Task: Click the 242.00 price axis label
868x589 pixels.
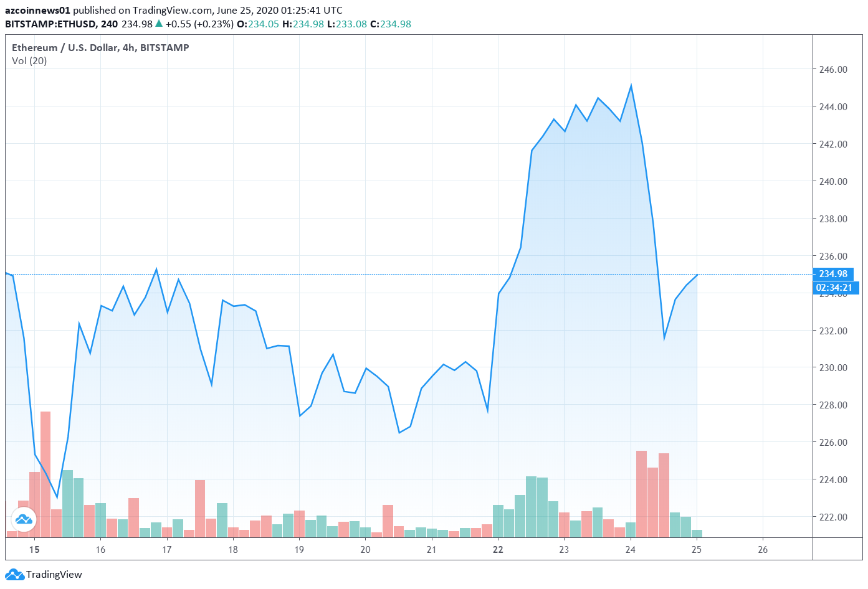Action: [x=833, y=144]
